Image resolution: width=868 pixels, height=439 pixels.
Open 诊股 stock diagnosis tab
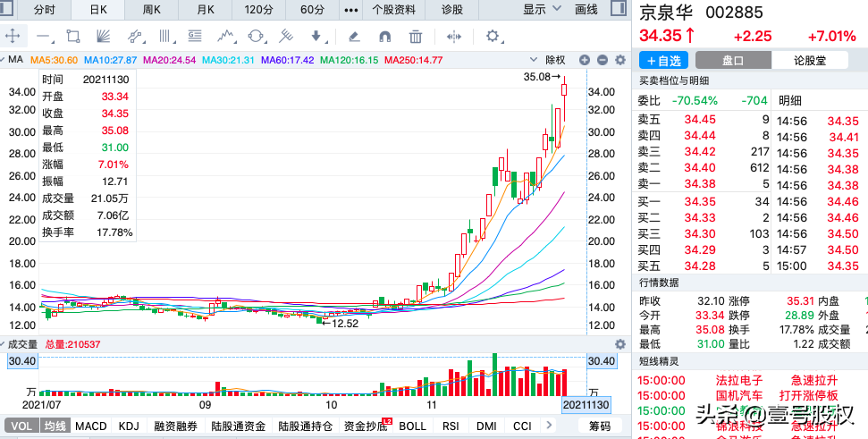pos(452,10)
